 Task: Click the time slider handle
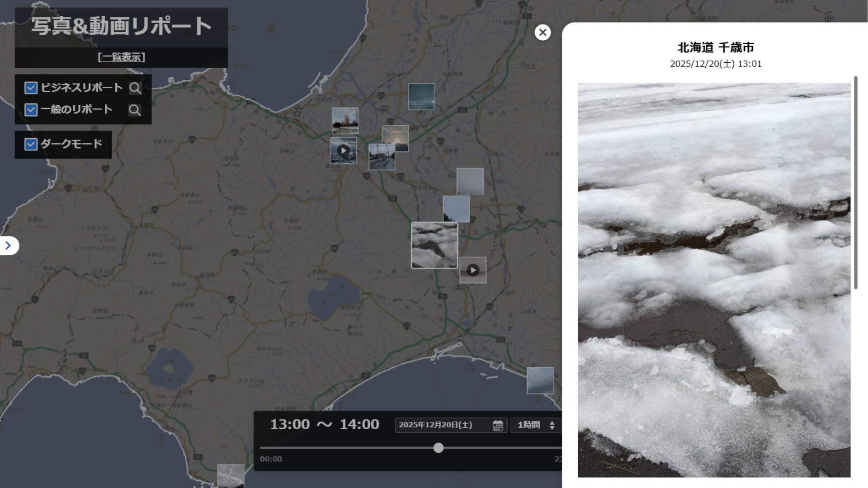[x=439, y=448]
